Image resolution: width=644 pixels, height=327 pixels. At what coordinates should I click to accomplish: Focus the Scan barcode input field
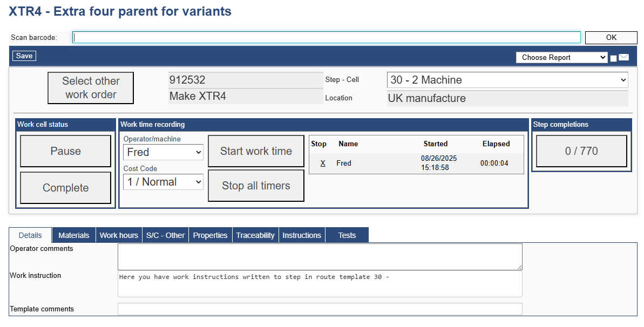coord(327,37)
